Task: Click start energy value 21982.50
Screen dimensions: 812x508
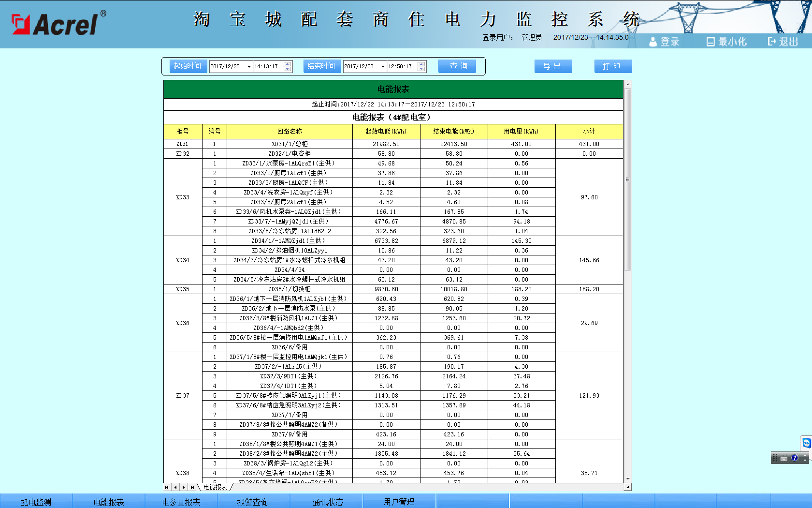Action: click(386, 144)
